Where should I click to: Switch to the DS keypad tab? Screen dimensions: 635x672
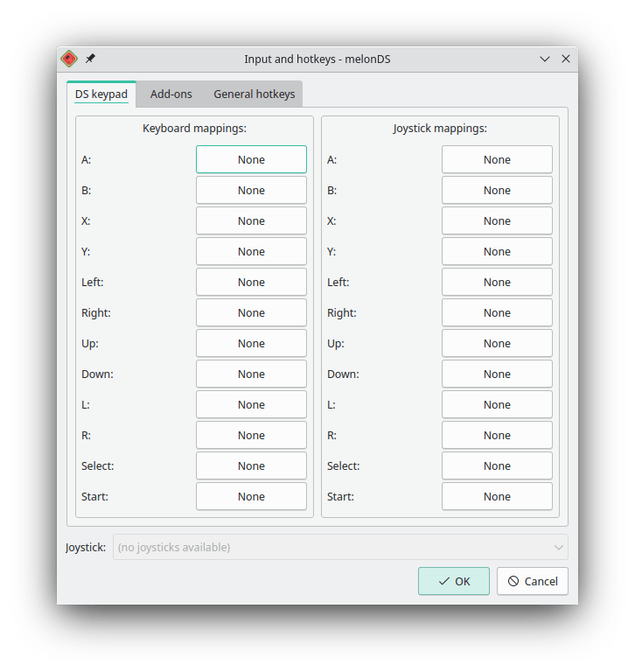(101, 94)
